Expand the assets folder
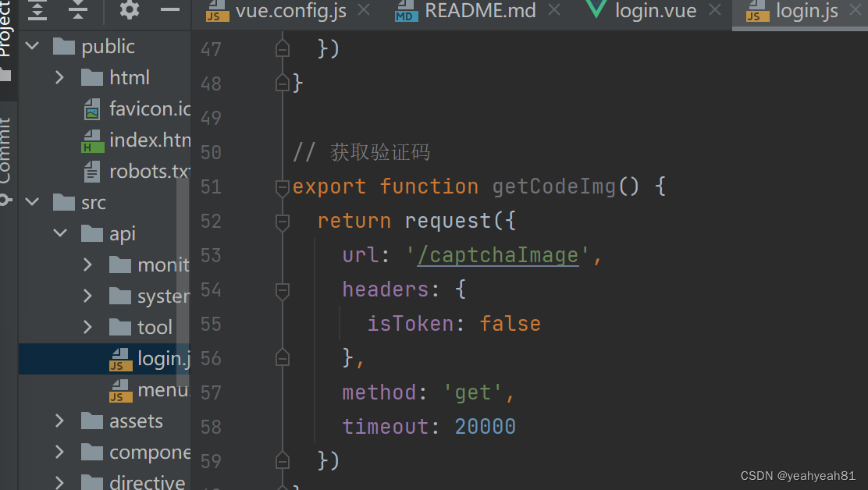 tap(60, 421)
